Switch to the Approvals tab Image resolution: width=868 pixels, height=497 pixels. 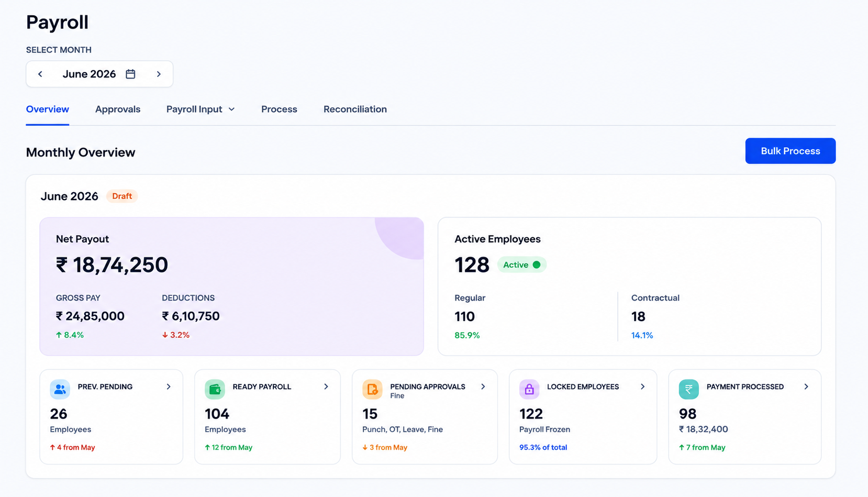(x=118, y=109)
